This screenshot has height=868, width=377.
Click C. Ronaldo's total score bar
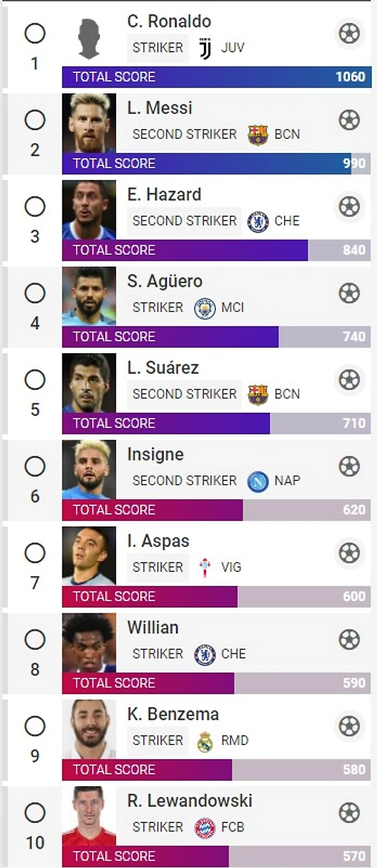point(216,77)
